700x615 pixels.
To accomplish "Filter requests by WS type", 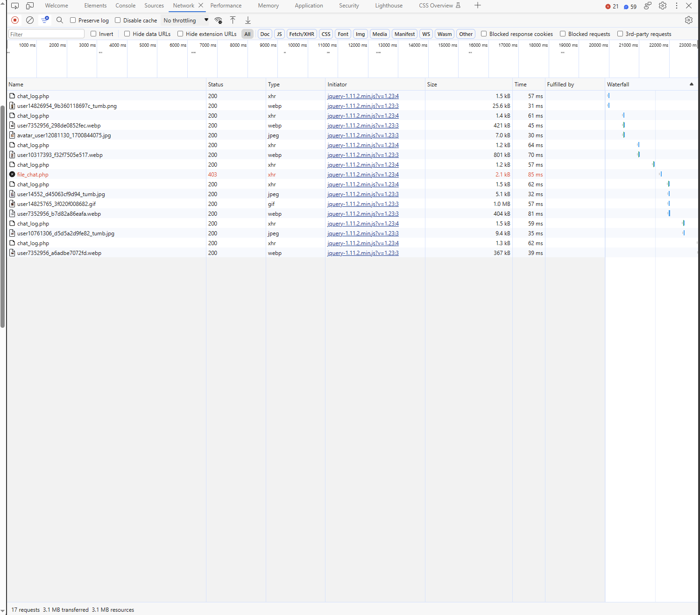I will coord(426,34).
